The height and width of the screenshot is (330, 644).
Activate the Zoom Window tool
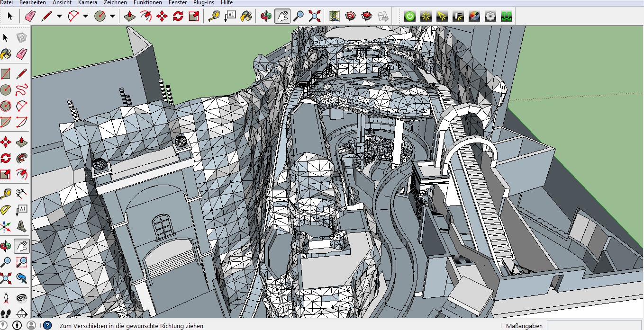(22, 262)
